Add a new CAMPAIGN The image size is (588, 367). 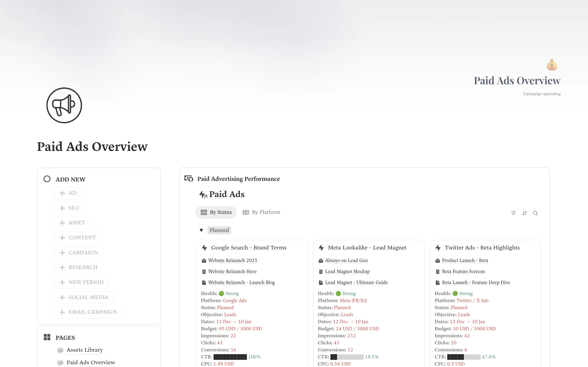[x=79, y=253]
